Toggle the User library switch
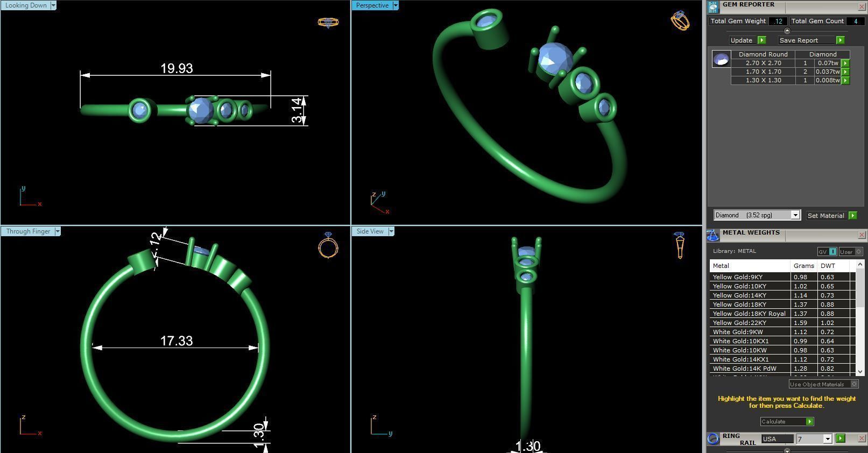The width and height of the screenshot is (868, 453). pyautogui.click(x=851, y=251)
